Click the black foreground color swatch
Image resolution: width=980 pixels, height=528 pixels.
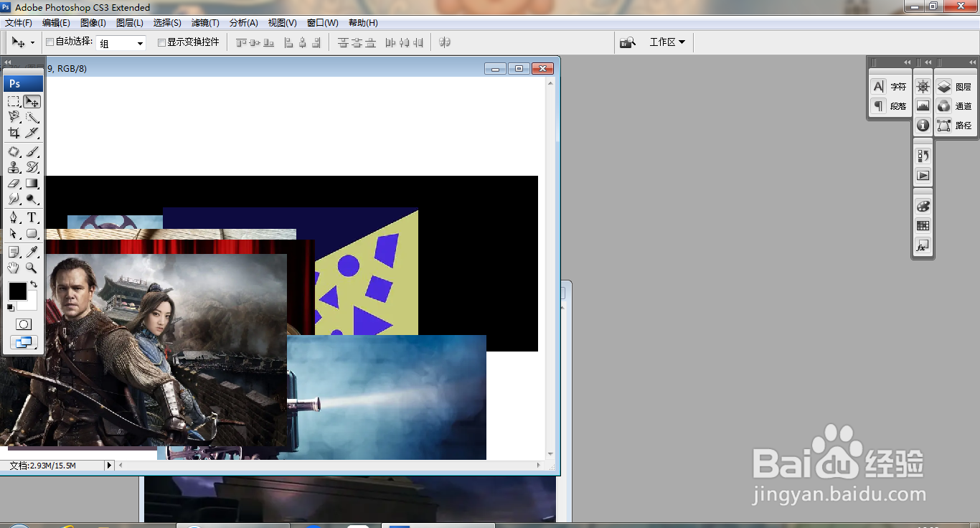pyautogui.click(x=17, y=291)
